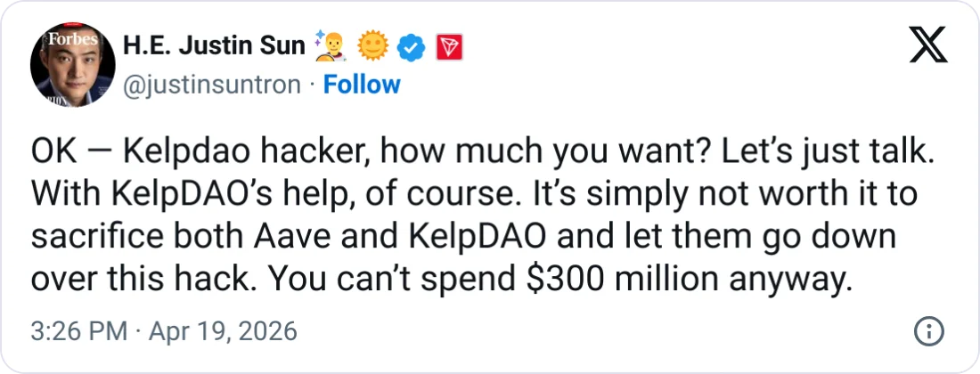This screenshot has width=980, height=374.
Task: Open the tweet info icon
Action: [x=928, y=333]
